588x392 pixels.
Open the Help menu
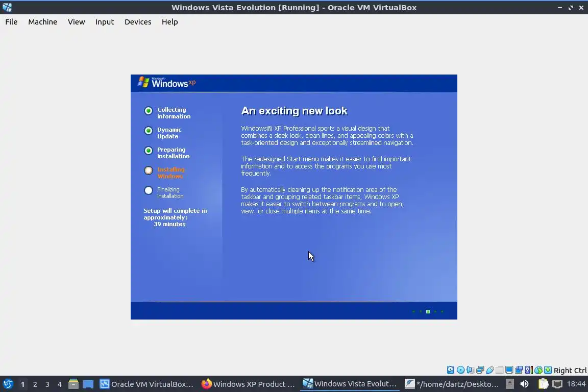coord(169,22)
